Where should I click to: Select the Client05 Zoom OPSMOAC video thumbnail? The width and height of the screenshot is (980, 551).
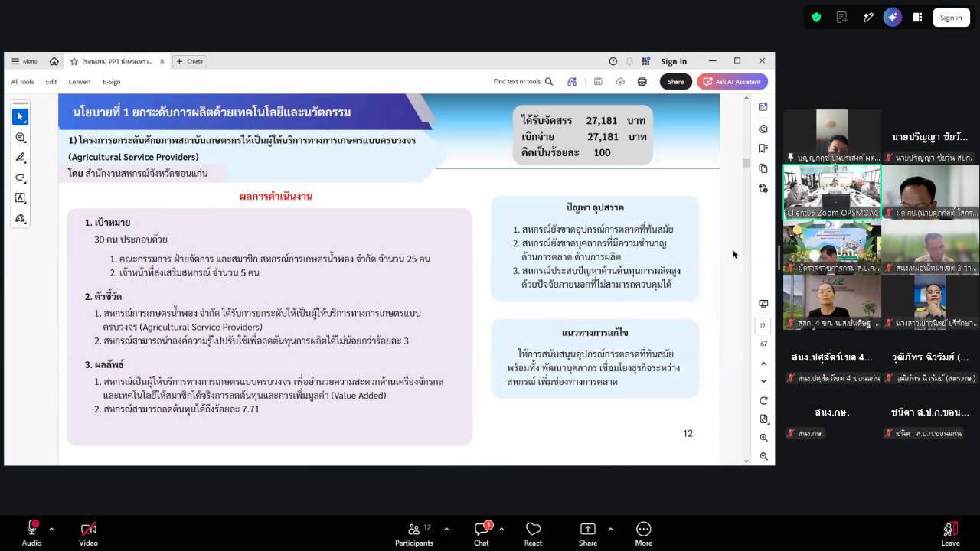coord(832,192)
